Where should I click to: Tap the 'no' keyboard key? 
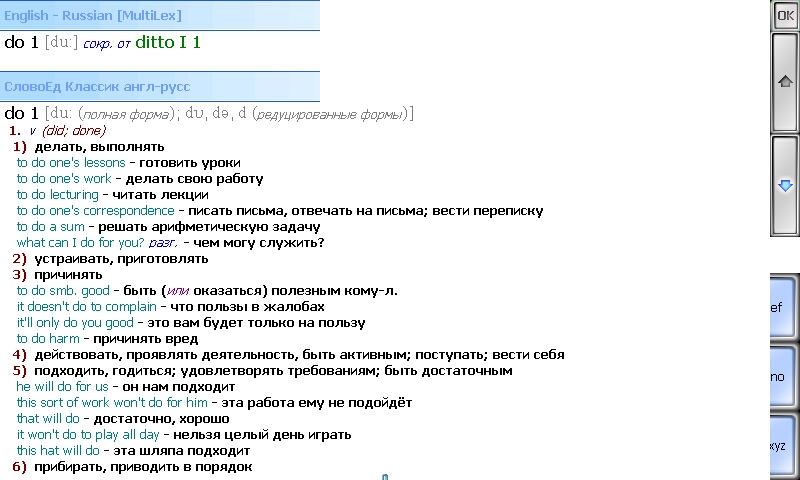click(x=783, y=376)
